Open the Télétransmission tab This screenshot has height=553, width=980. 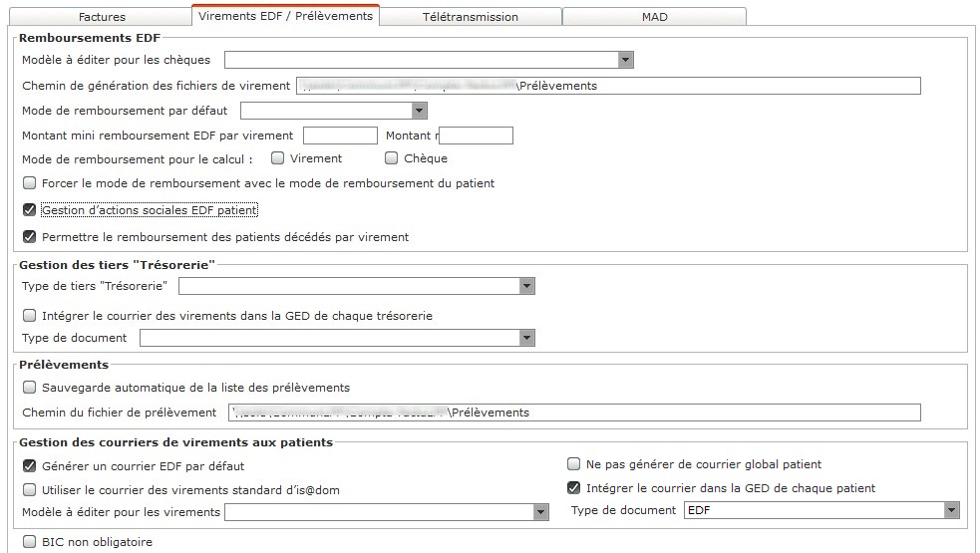[x=470, y=16]
